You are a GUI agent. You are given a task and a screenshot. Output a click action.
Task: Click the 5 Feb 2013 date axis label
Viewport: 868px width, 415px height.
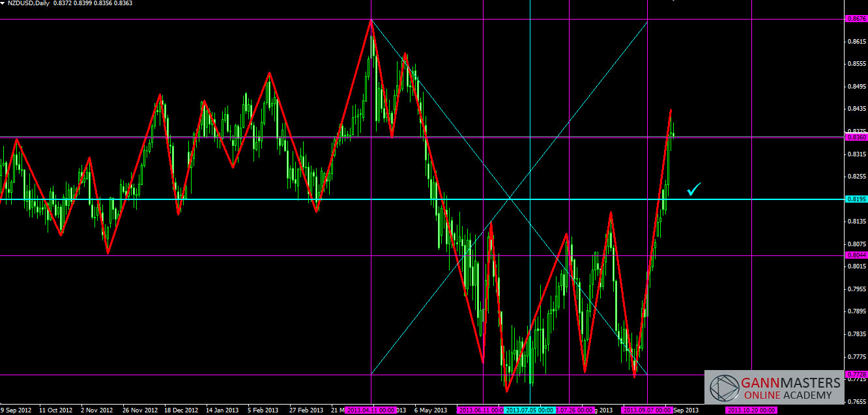coord(263,410)
